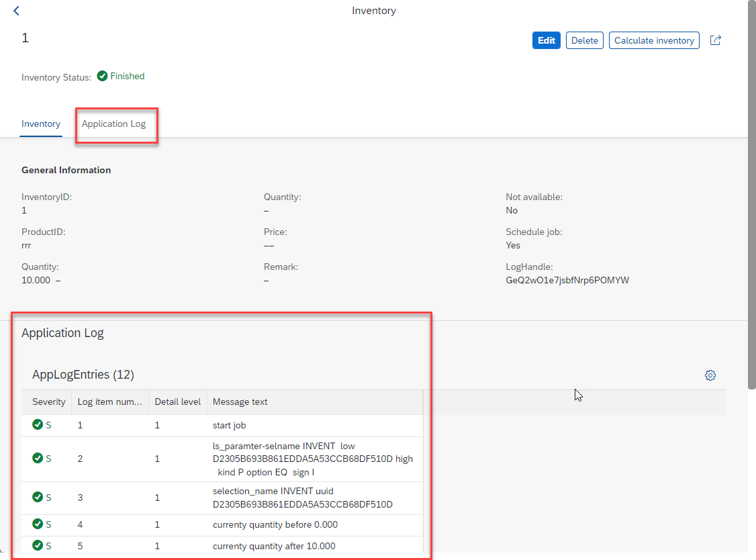Select the 'start job' message text
This screenshot has height=560, width=756.
tap(229, 426)
